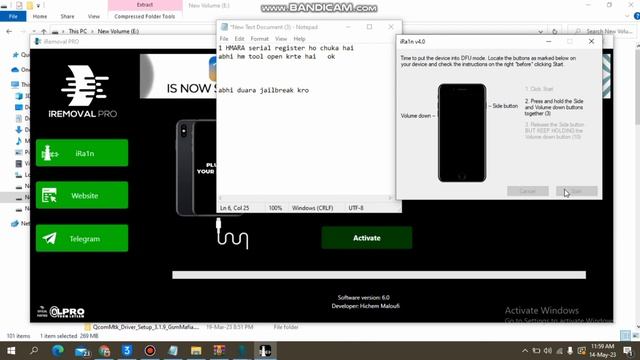Select the Extract contextual tab
Image resolution: width=640 pixels, height=360 pixels.
pos(145,5)
